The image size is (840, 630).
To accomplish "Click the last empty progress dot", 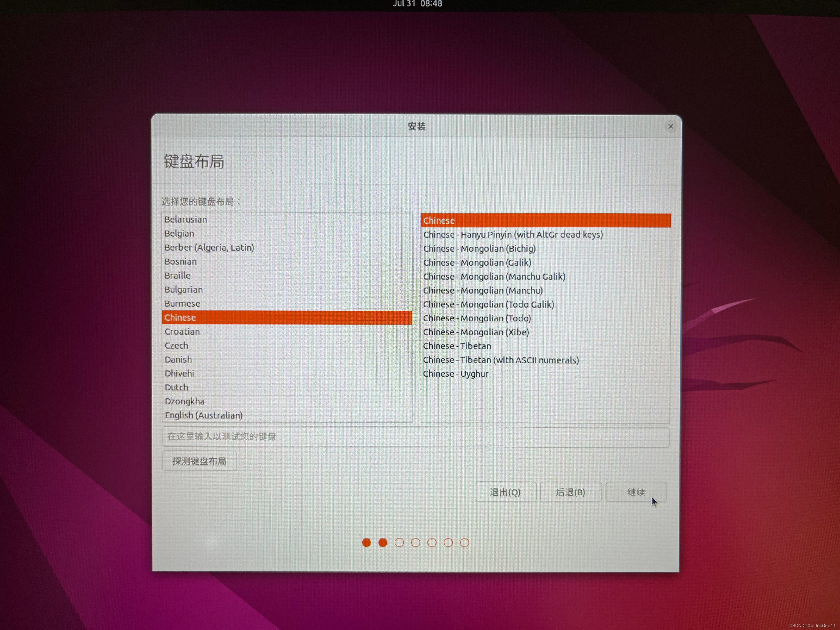I will pos(464,543).
